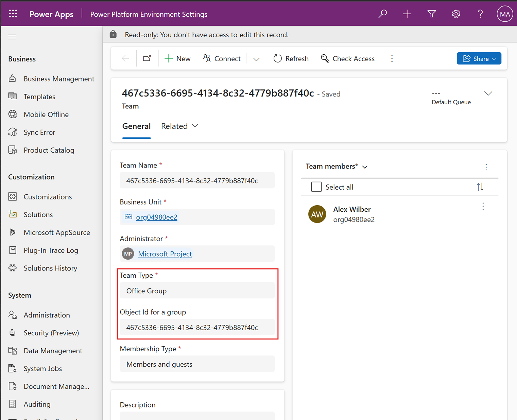Open the app launcher waffle icon
The height and width of the screenshot is (420, 517).
(13, 14)
